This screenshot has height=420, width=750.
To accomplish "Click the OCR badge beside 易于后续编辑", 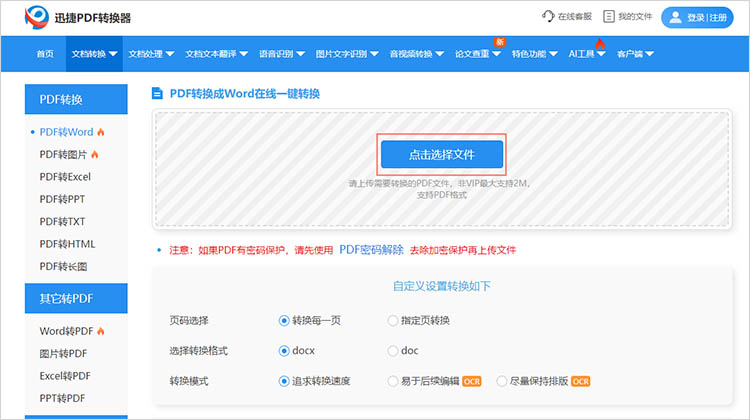I will (x=472, y=381).
